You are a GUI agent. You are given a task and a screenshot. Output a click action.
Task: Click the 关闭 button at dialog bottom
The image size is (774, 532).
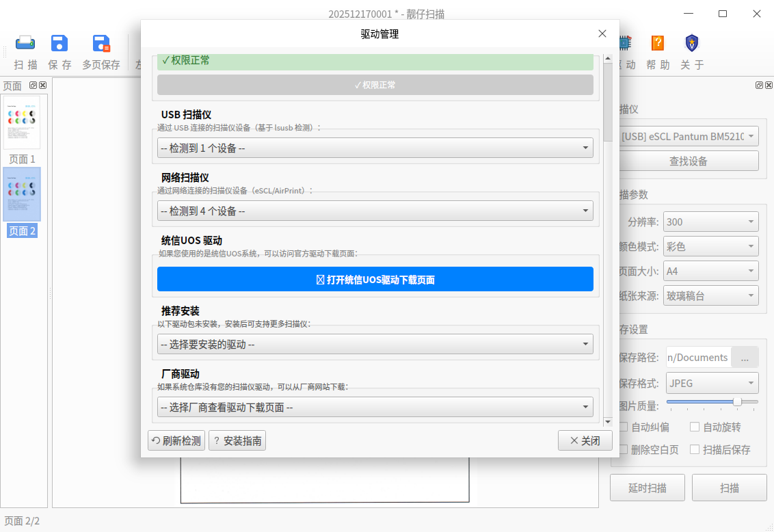click(585, 440)
